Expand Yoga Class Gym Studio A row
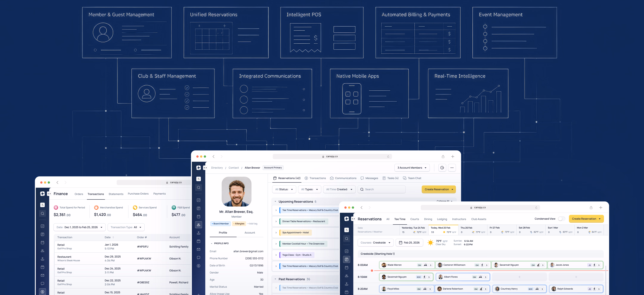644x295 pixels. 276,255
